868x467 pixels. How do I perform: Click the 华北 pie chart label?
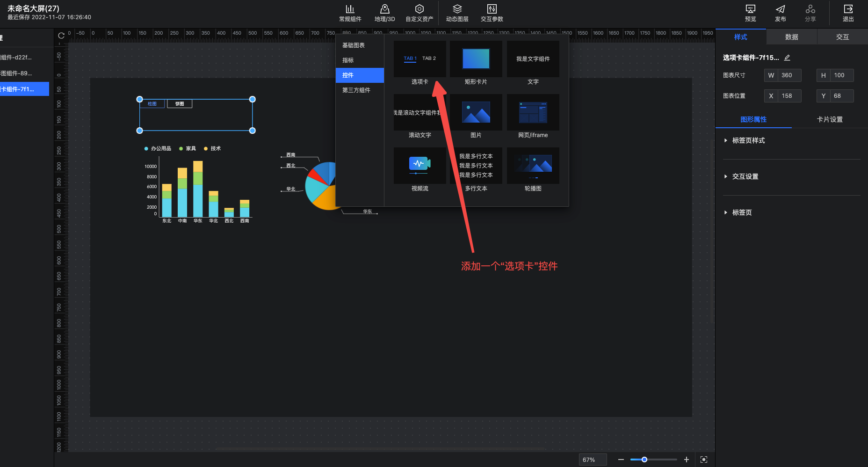(291, 189)
